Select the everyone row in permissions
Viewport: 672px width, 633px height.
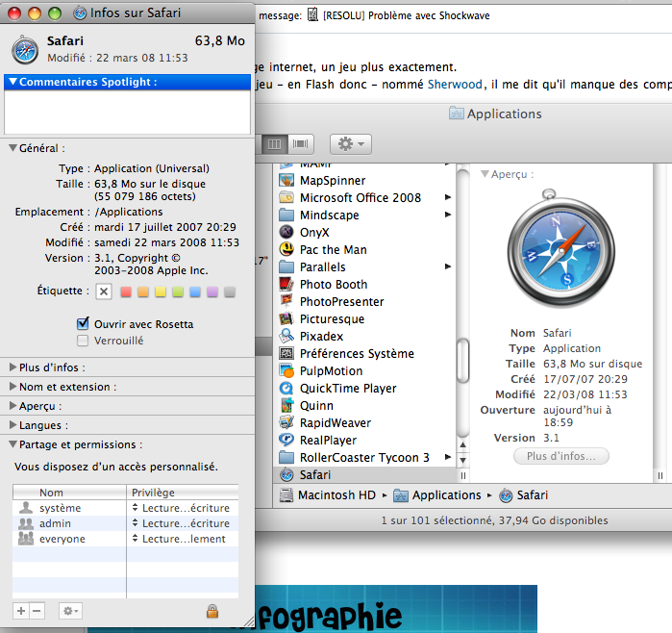click(126, 539)
